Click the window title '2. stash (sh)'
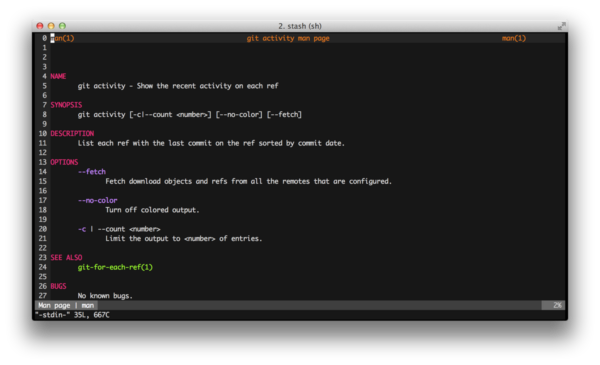This screenshot has width=600, height=365. click(x=300, y=26)
